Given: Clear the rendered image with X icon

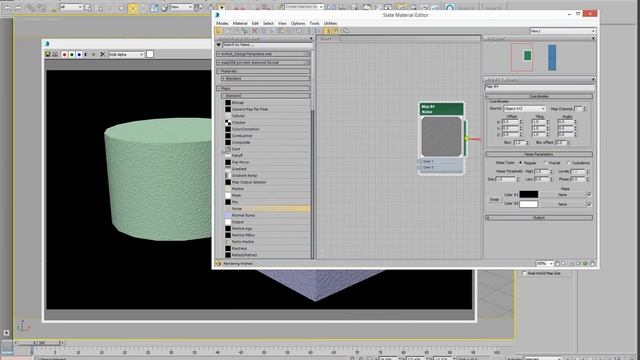Looking at the screenshot, I should (103, 54).
